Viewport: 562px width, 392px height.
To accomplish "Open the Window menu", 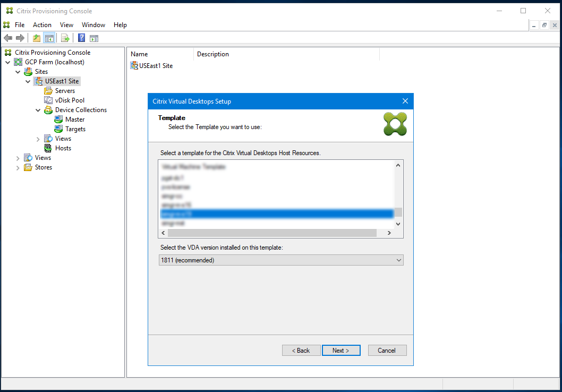I will [x=93, y=24].
